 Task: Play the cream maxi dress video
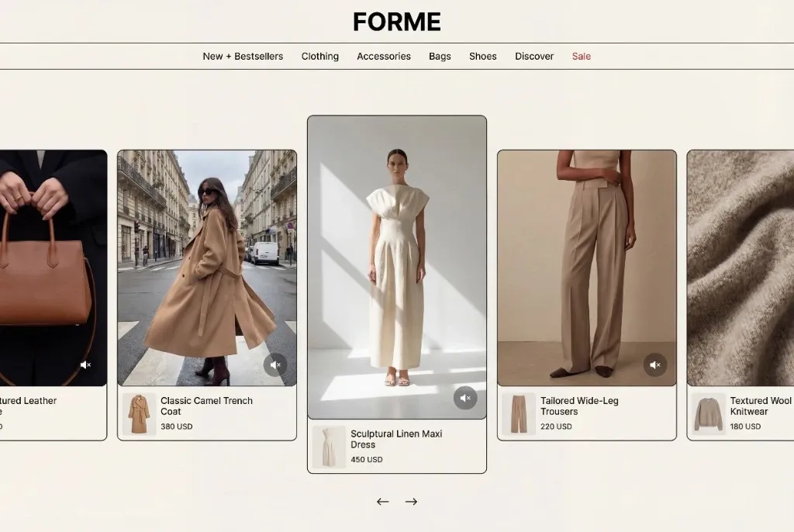397,267
